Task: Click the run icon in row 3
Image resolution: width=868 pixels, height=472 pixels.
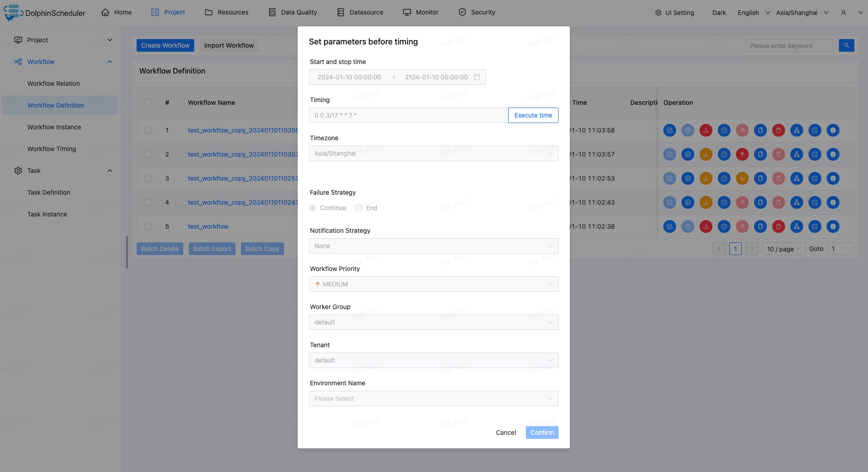Action: tap(687, 178)
